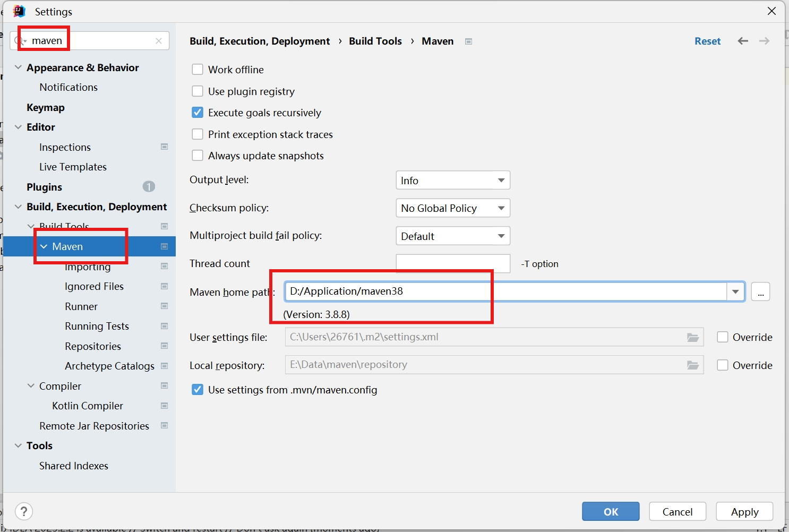
Task: Open Live Templates settings page
Action: (x=73, y=167)
